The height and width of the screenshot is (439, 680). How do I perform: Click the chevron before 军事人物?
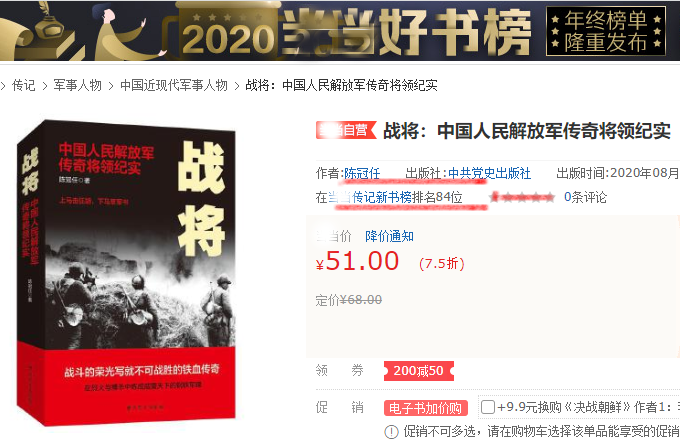(45, 86)
